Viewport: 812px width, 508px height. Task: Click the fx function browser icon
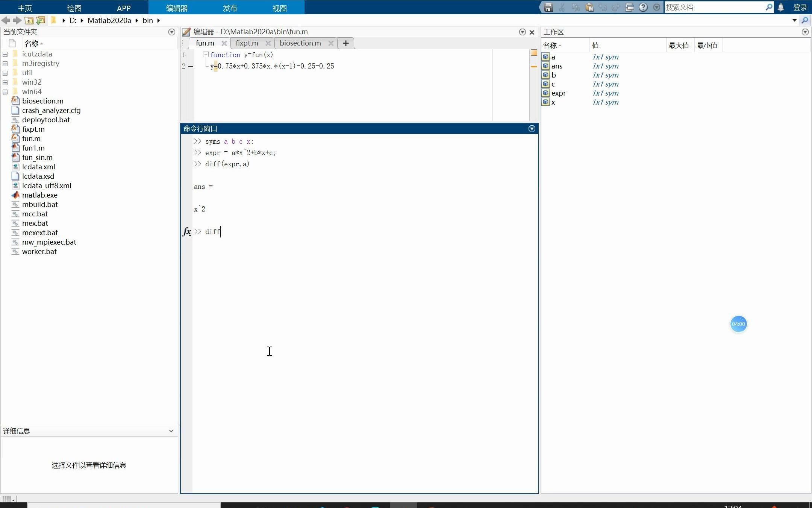pos(187,231)
